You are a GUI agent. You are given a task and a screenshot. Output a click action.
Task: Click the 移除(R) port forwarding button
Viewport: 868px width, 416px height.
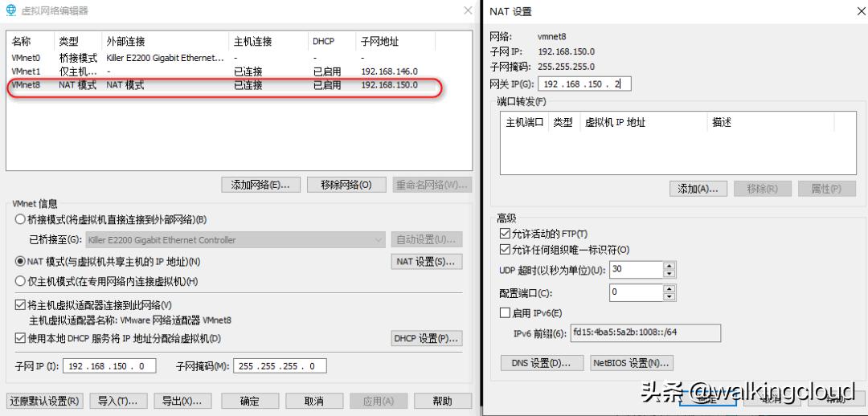762,189
